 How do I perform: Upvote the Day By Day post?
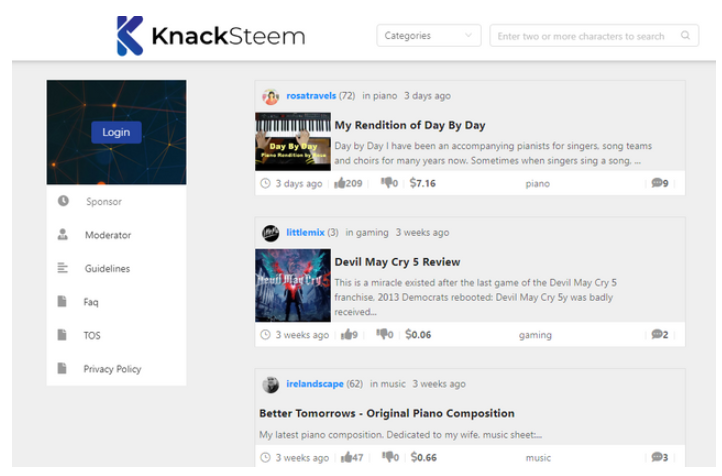point(340,183)
